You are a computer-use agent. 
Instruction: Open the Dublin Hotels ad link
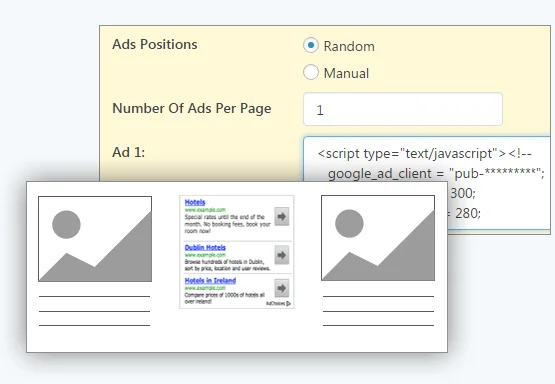tap(205, 247)
